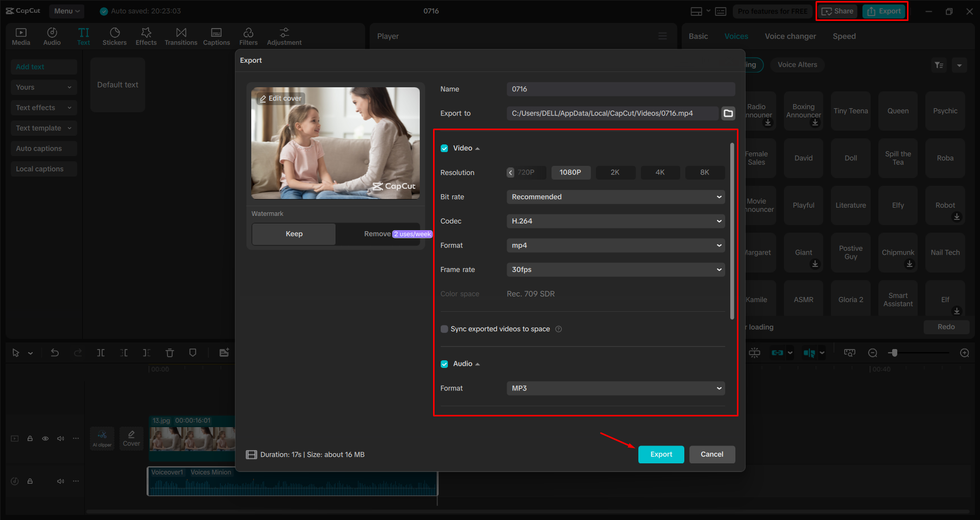Select the Stickers panel icon

[x=114, y=36]
